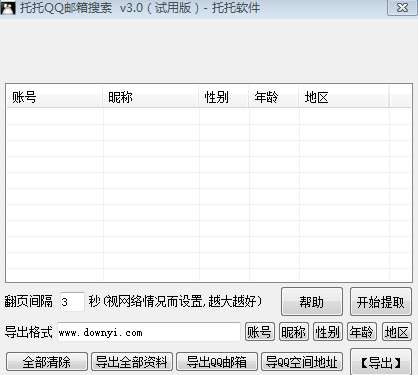Close the 托托QQ邮箱搜索 window
This screenshot has height=375, width=418.
point(402,7)
